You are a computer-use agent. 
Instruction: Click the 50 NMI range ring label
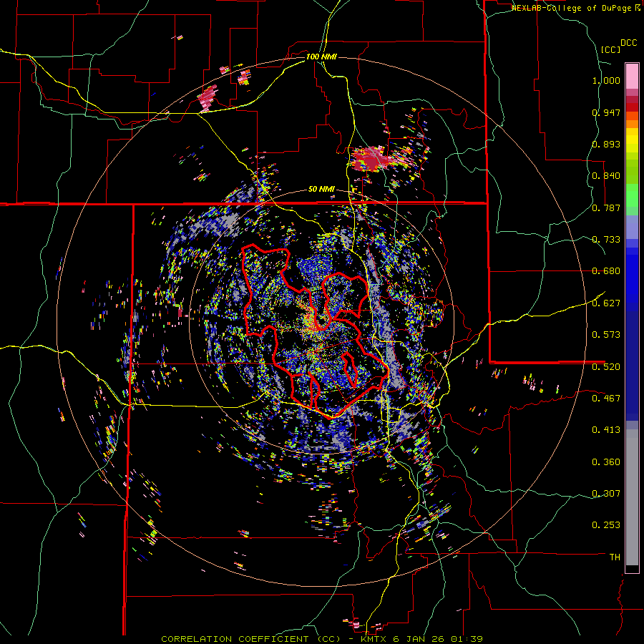[321, 190]
